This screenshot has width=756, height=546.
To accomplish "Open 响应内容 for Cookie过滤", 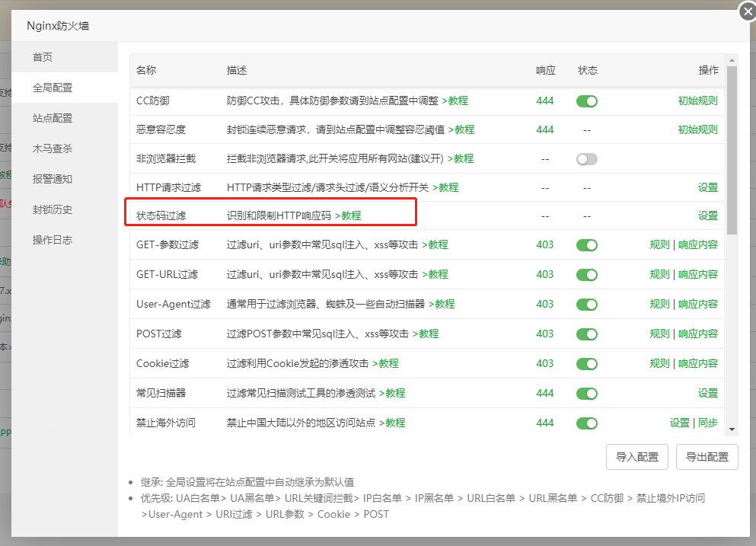I will point(697,363).
